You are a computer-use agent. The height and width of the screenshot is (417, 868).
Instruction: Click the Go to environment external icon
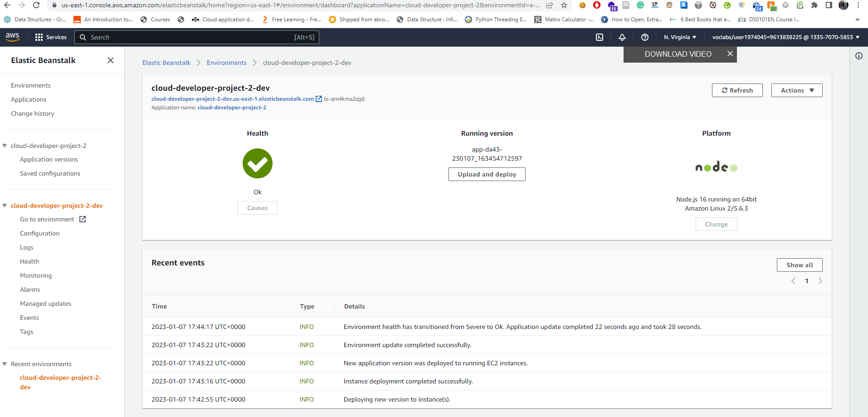[x=83, y=219]
